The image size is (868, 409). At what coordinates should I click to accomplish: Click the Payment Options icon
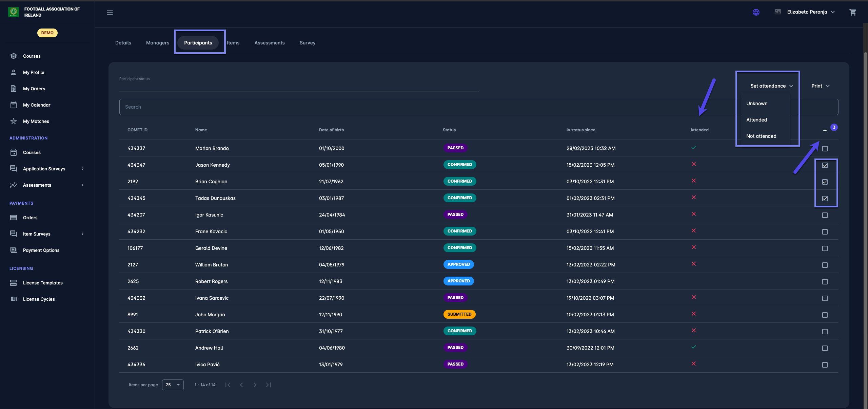click(14, 250)
